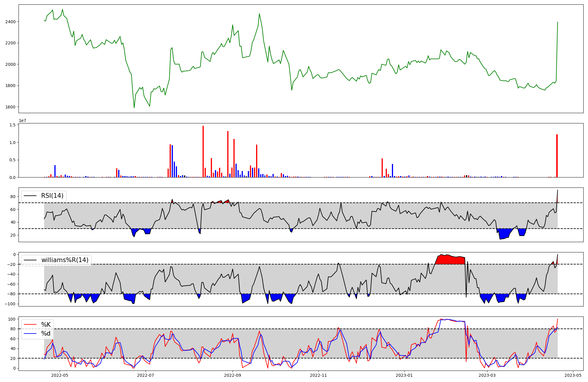Screen dimensions: 588x382
Task: Click the 2022-07 date tick label
Action: click(146, 375)
